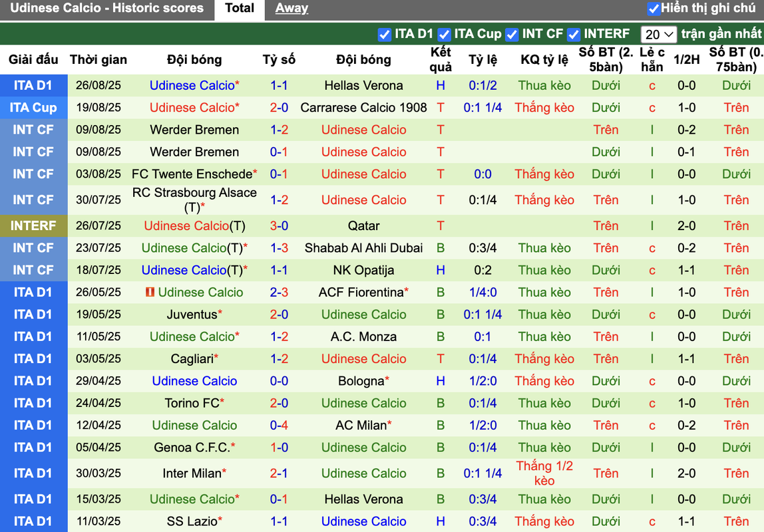Viewport: 764px width, 532px height.
Task: Click Thắng kèo in the Bologna row
Action: click(x=544, y=381)
